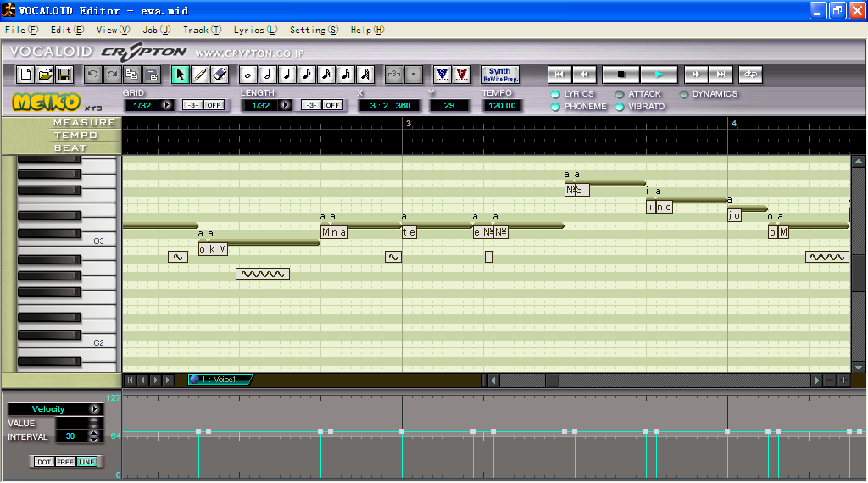The height and width of the screenshot is (483, 868).
Task: Open the Setting menu
Action: click(x=314, y=30)
